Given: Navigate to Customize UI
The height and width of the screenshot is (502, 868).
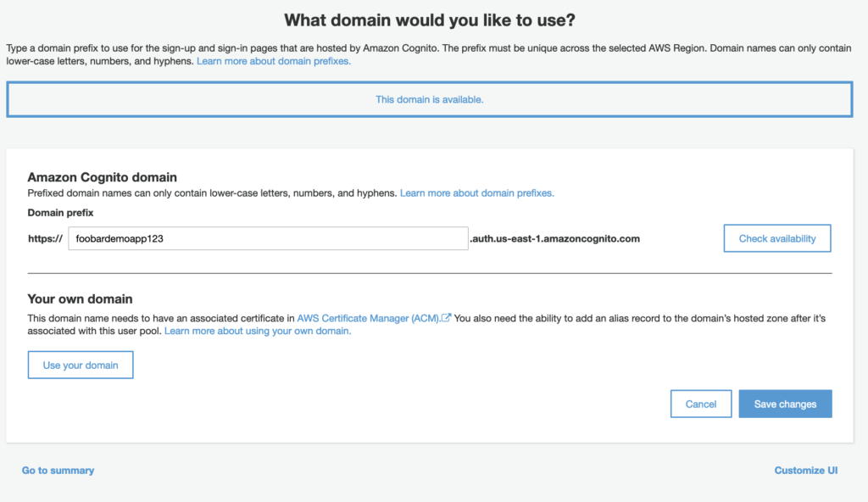Looking at the screenshot, I should 805,470.
